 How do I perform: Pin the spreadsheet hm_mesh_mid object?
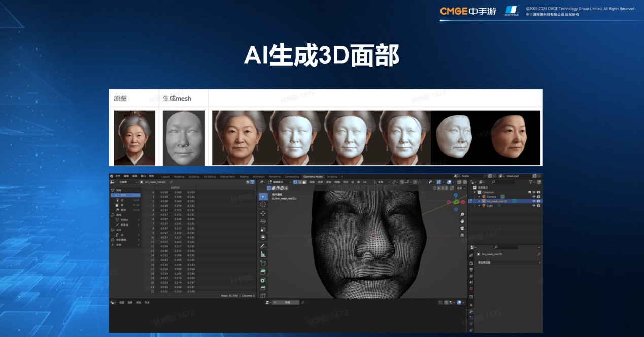point(171,182)
